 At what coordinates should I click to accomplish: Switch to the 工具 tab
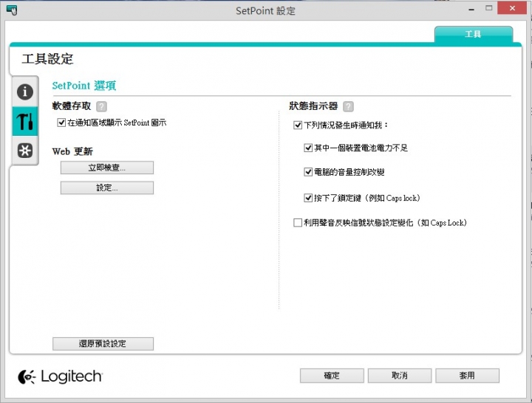click(474, 34)
